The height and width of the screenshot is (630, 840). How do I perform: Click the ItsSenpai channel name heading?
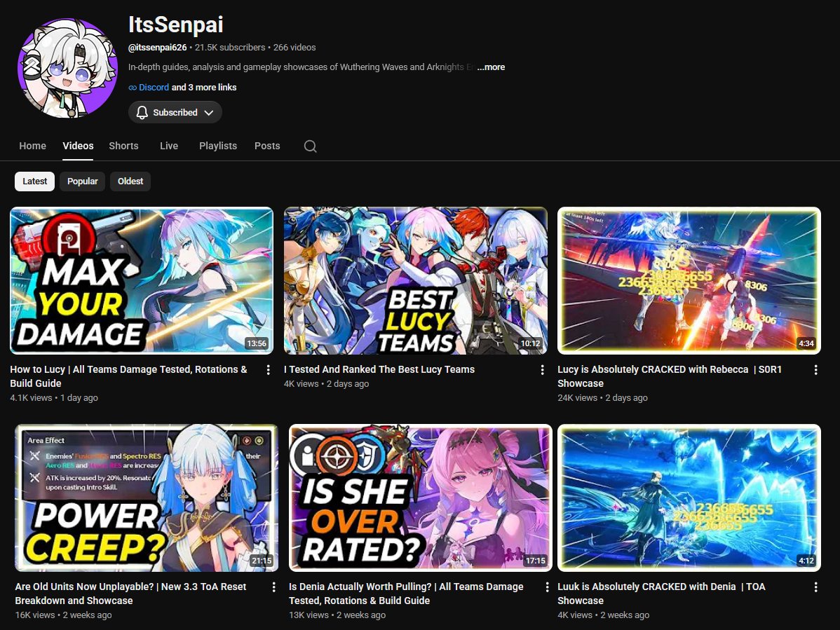click(x=176, y=25)
